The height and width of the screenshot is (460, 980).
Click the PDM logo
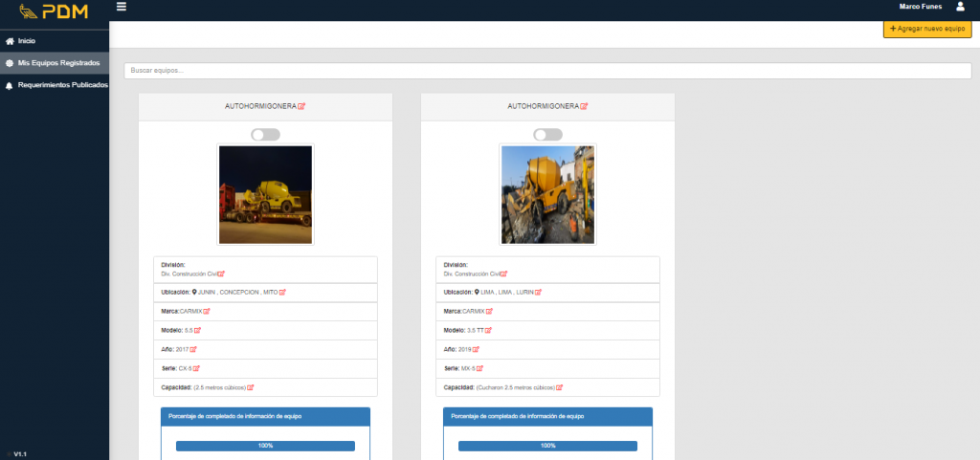click(54, 12)
